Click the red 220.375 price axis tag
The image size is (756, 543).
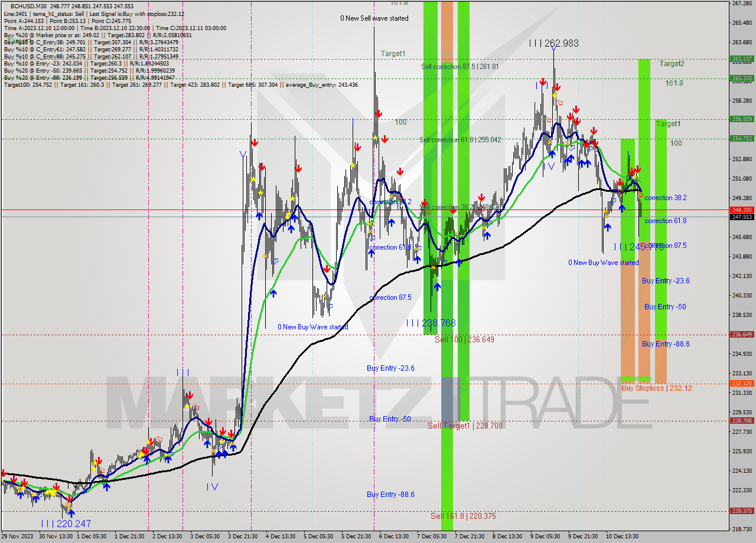[742, 511]
